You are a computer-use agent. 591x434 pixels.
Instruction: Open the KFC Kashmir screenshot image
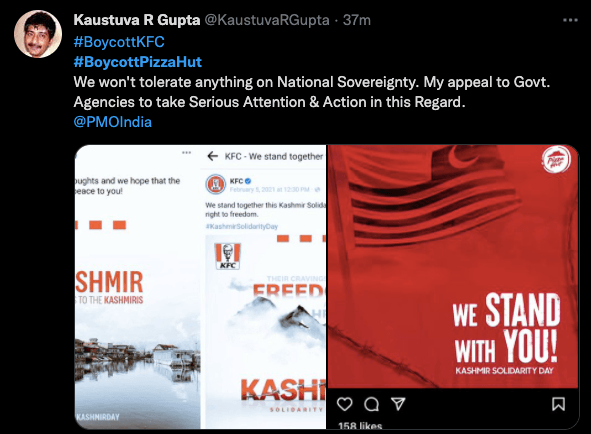tap(201, 287)
